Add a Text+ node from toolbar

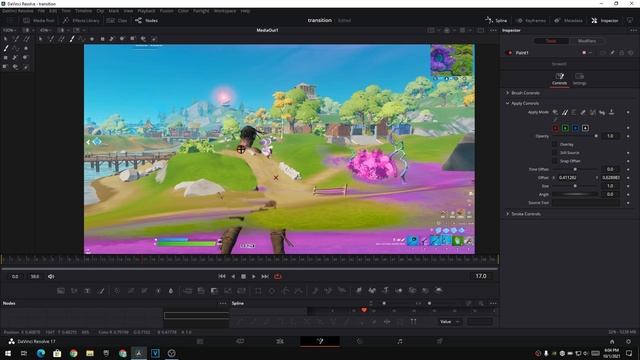point(87,291)
